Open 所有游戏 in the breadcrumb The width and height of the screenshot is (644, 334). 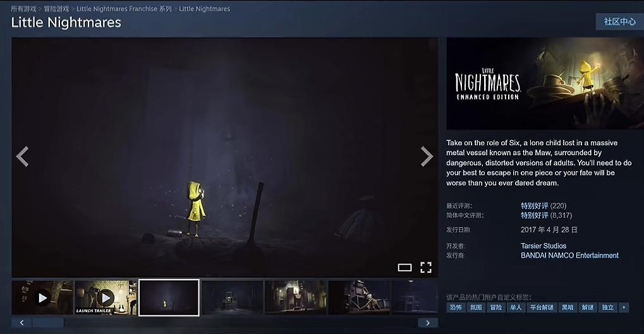(23, 9)
